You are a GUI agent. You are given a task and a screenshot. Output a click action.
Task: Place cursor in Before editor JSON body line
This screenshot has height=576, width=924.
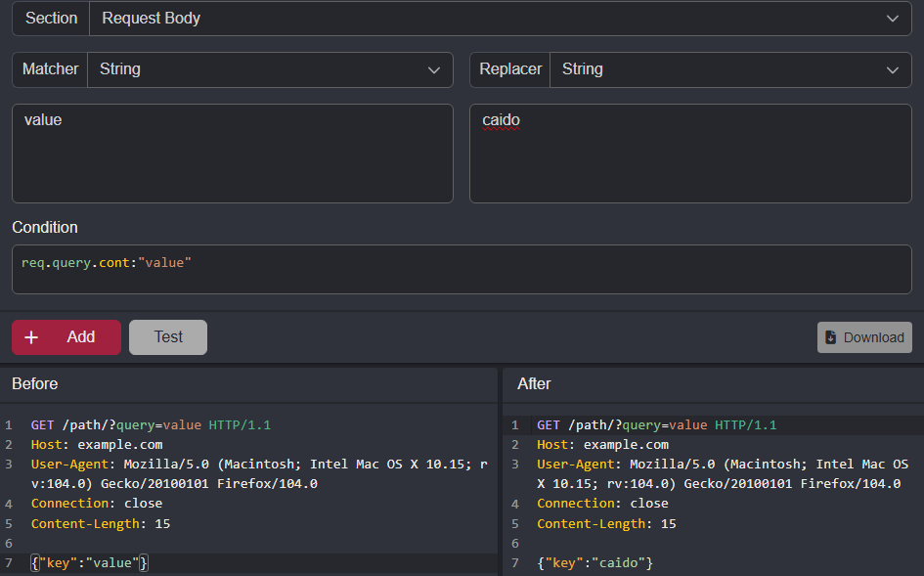coord(90,563)
